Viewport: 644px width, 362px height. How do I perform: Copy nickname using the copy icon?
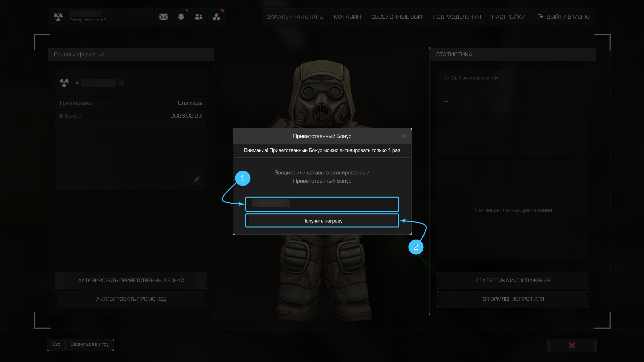[x=122, y=83]
